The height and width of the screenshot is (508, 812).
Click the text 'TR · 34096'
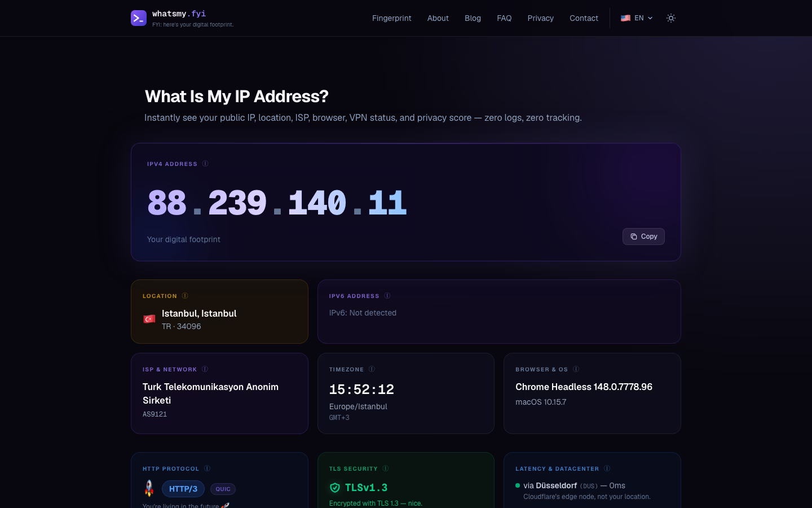[182, 326]
